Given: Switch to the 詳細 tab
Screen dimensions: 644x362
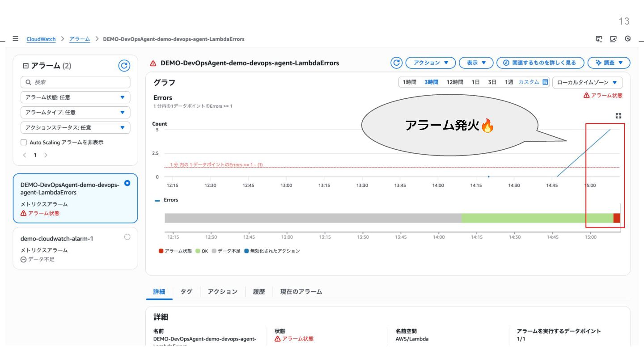Looking at the screenshot, I should coord(159,291).
